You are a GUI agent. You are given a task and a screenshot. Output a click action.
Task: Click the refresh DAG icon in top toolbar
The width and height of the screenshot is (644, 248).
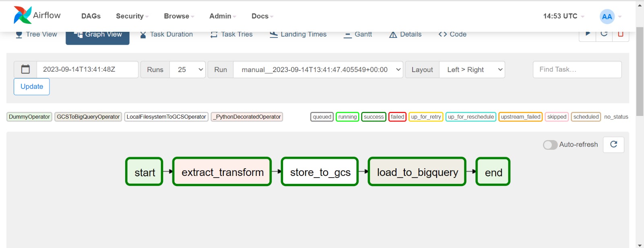(604, 34)
